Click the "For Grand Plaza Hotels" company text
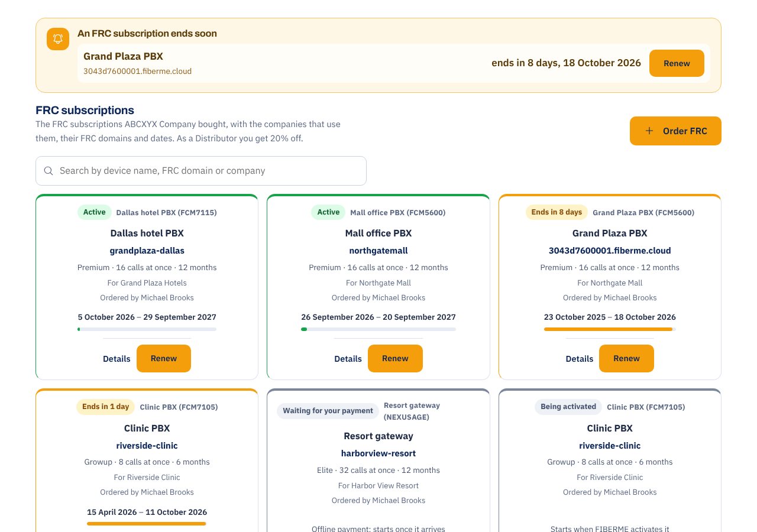 click(147, 283)
